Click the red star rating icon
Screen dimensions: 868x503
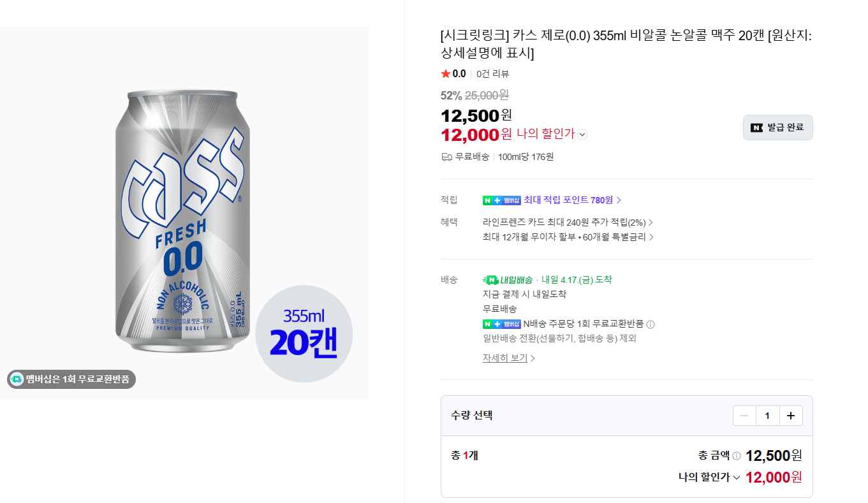point(446,73)
